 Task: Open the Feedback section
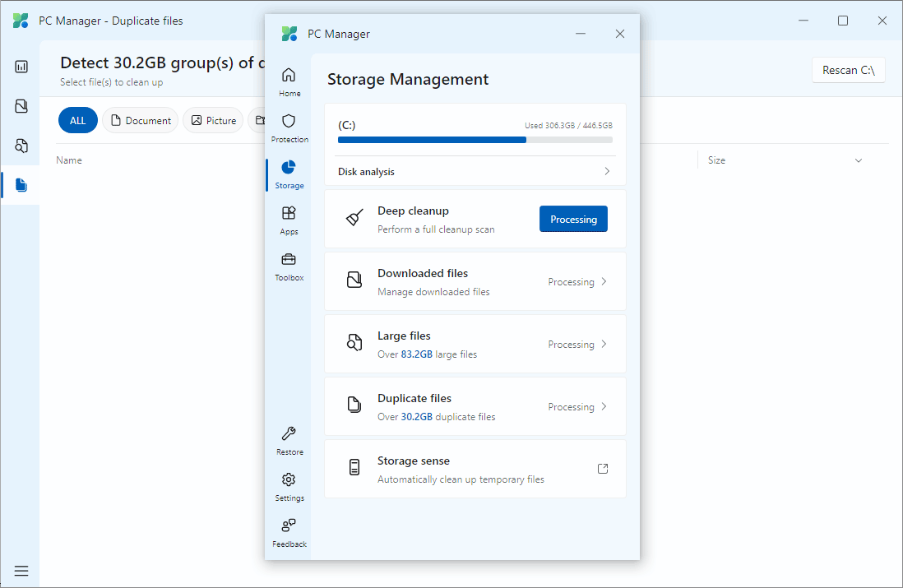pyautogui.click(x=289, y=533)
